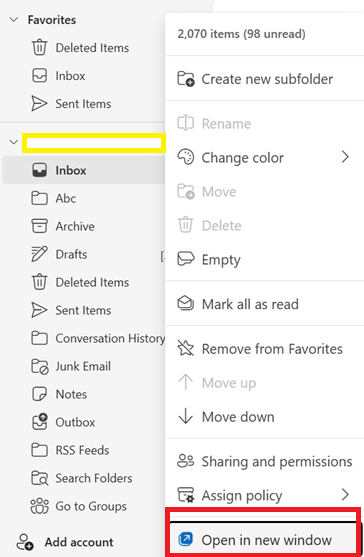Click the Empty folder icon
Screen dimensions: 364x557
pyautogui.click(x=186, y=259)
